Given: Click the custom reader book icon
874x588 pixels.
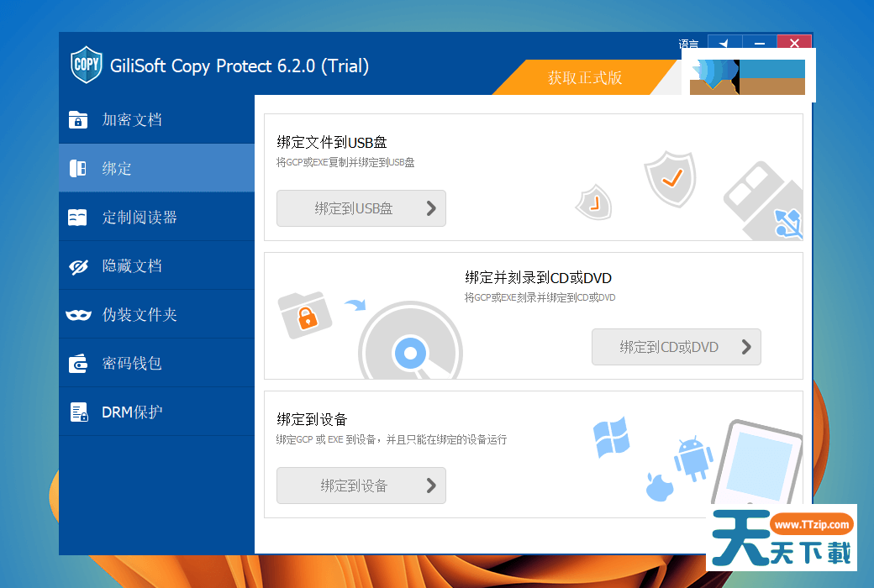Looking at the screenshot, I should pos(77,218).
